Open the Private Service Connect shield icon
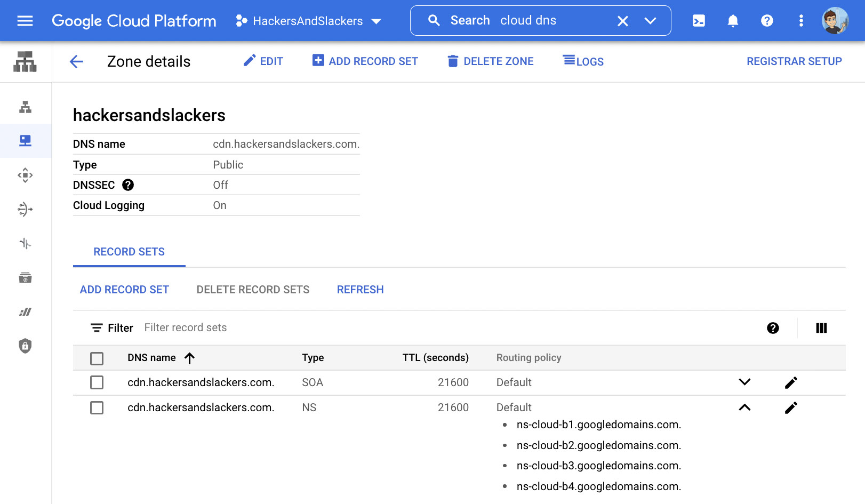Image resolution: width=865 pixels, height=504 pixels. tap(25, 346)
